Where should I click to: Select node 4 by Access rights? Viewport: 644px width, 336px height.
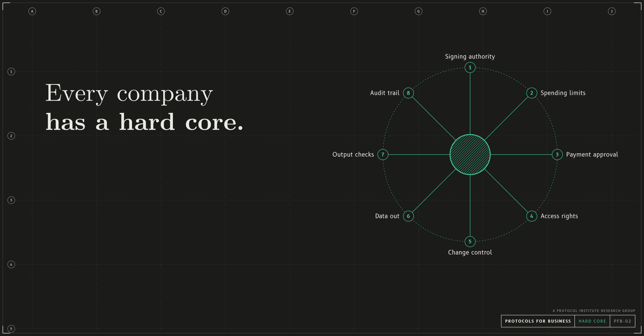(532, 216)
